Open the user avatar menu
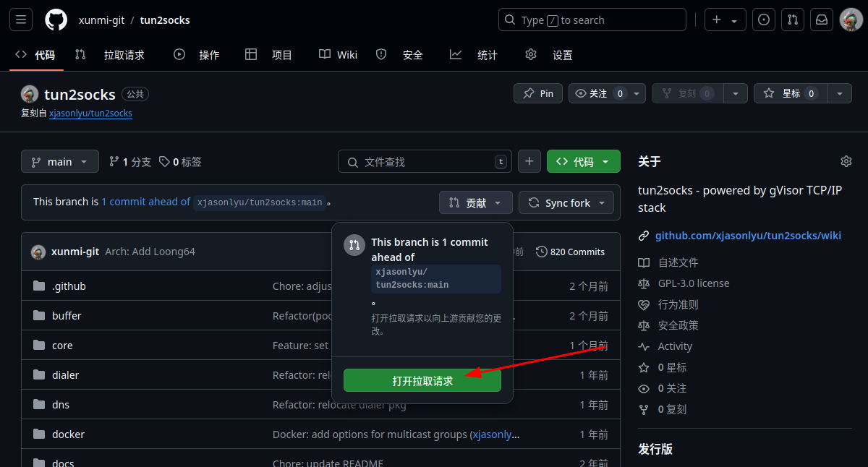Screen dimensions: 868x467 pos(851,20)
